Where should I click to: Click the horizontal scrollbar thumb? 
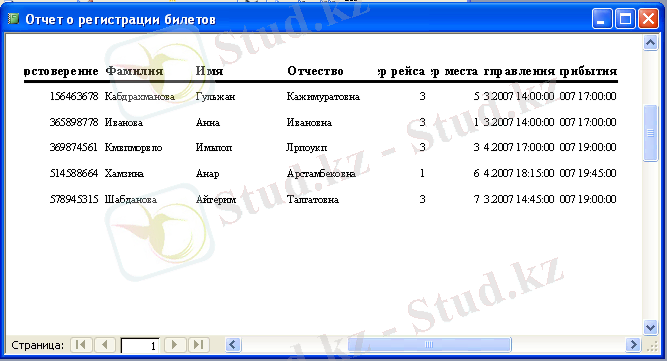[x=429, y=344]
